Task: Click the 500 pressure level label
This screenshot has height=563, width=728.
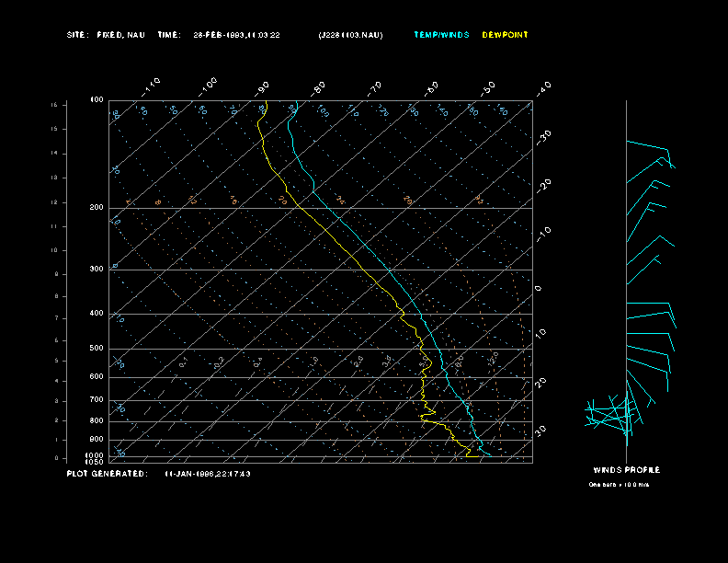Action: (97, 349)
